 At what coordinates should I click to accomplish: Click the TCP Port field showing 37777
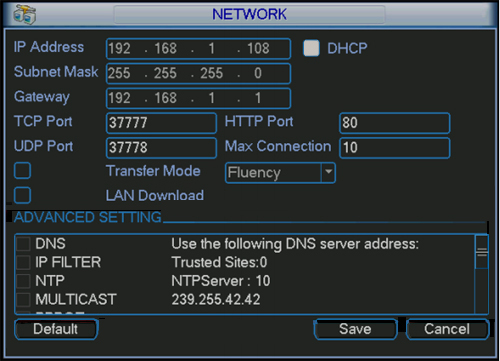click(161, 123)
